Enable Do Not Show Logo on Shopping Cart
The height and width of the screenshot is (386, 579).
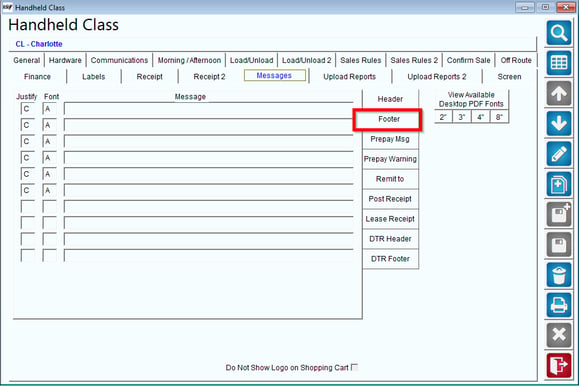[x=354, y=367]
